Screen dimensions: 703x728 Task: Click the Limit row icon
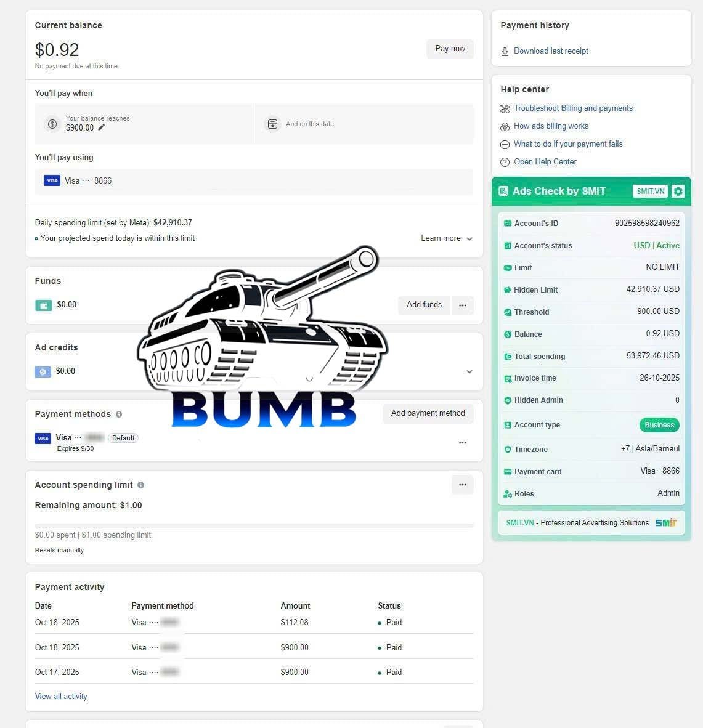coord(508,268)
